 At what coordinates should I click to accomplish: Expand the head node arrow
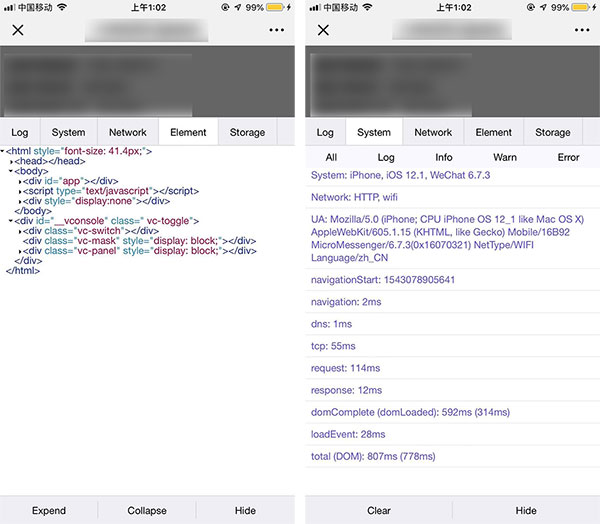pyautogui.click(x=11, y=162)
